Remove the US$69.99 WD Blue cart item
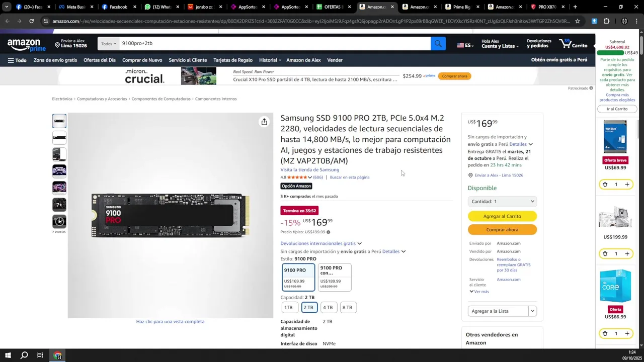Screen dimensions: 644x362 (x=605, y=185)
